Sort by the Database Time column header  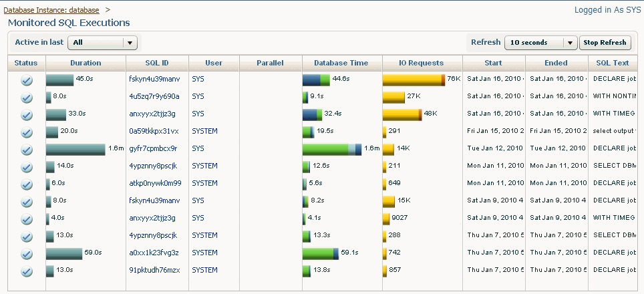[341, 63]
